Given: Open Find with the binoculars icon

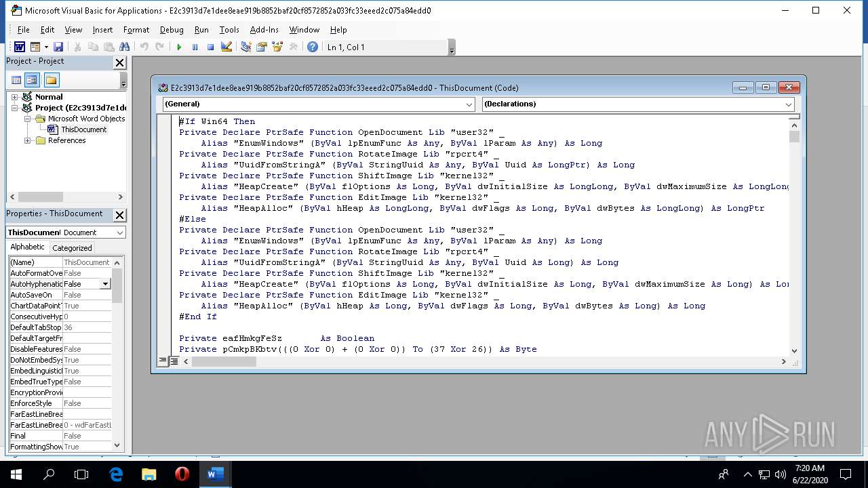Looking at the screenshot, I should tap(124, 47).
